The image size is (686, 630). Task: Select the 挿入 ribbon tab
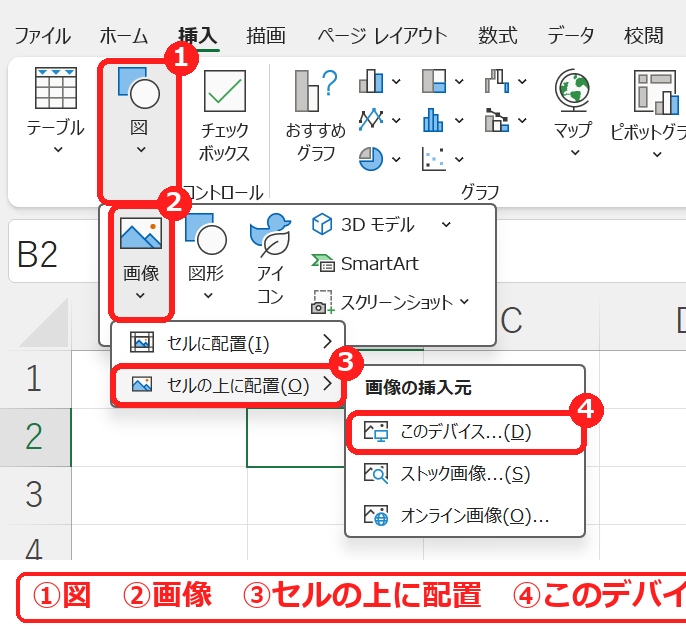click(x=198, y=36)
